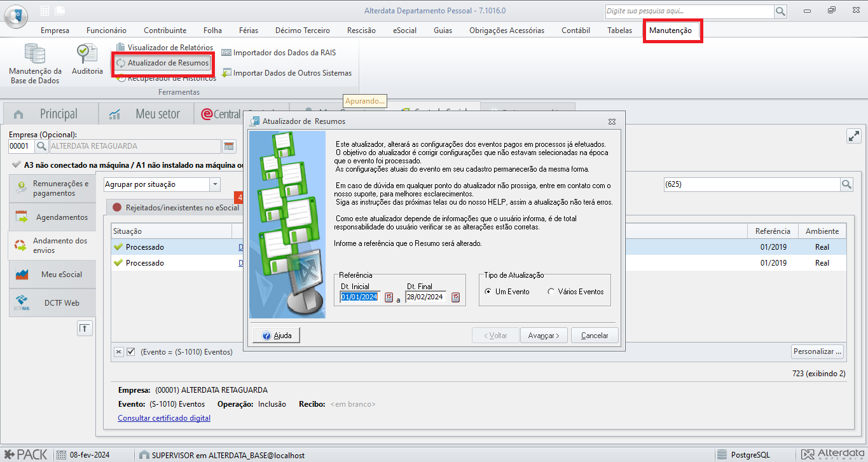Click SUPERVISOR em ALTERDATA_BASE@localhost status text
Screen dimensions: 868x462
click(x=228, y=455)
